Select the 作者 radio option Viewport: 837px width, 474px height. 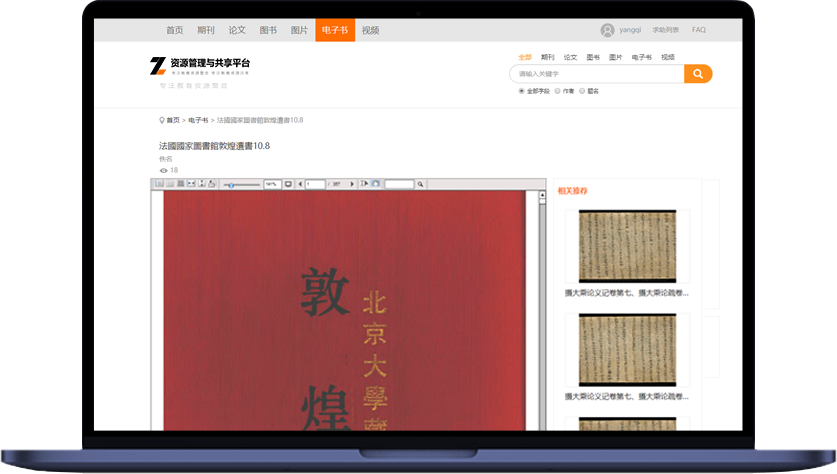pos(557,91)
